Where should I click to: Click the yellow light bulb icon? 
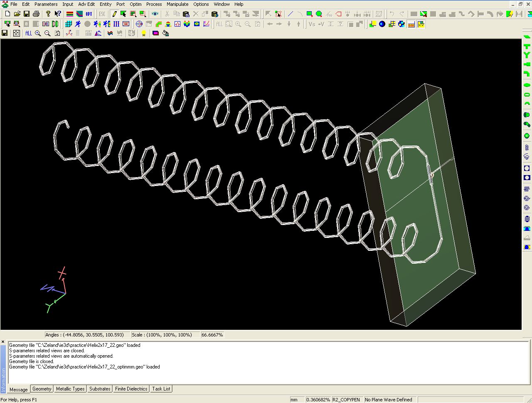click(x=143, y=33)
